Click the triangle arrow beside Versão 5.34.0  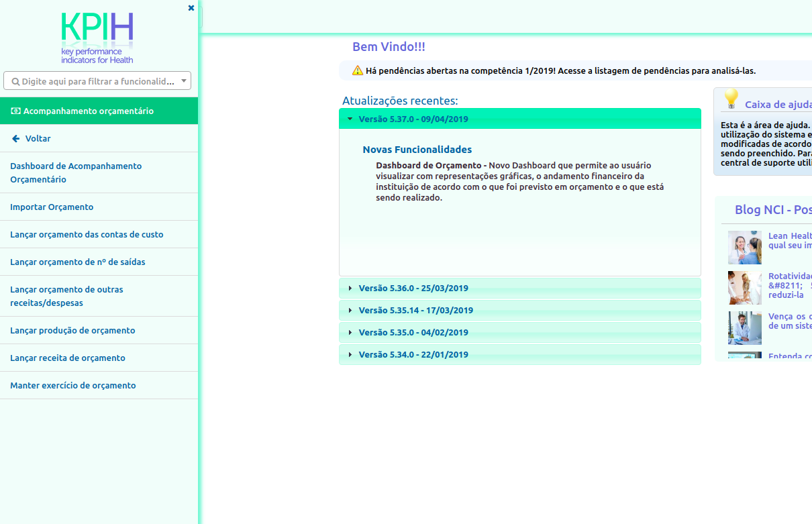(x=350, y=354)
